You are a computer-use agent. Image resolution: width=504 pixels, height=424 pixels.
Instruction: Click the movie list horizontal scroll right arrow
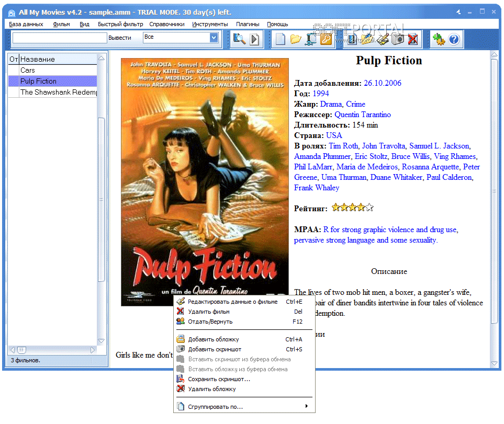93,350
